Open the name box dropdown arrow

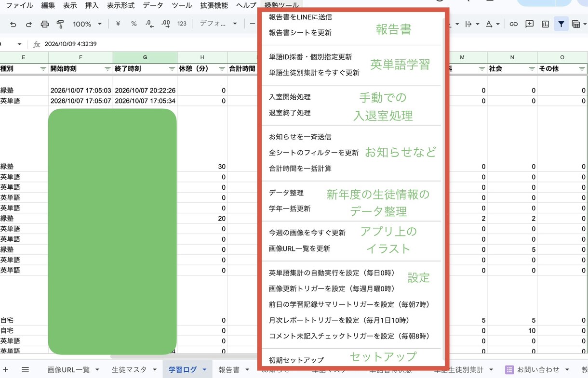click(x=20, y=44)
